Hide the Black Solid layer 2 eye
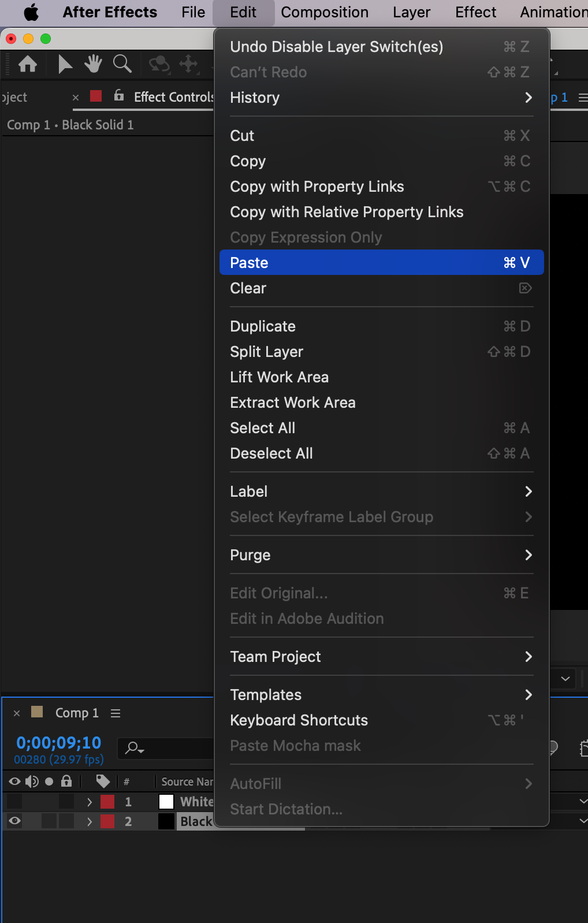 click(x=15, y=821)
